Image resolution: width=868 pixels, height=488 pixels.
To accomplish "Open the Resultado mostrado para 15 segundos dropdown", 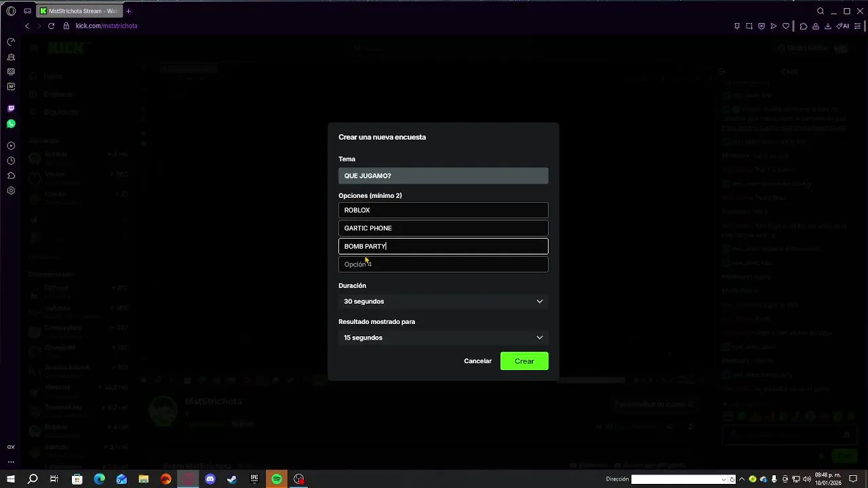I will [443, 338].
